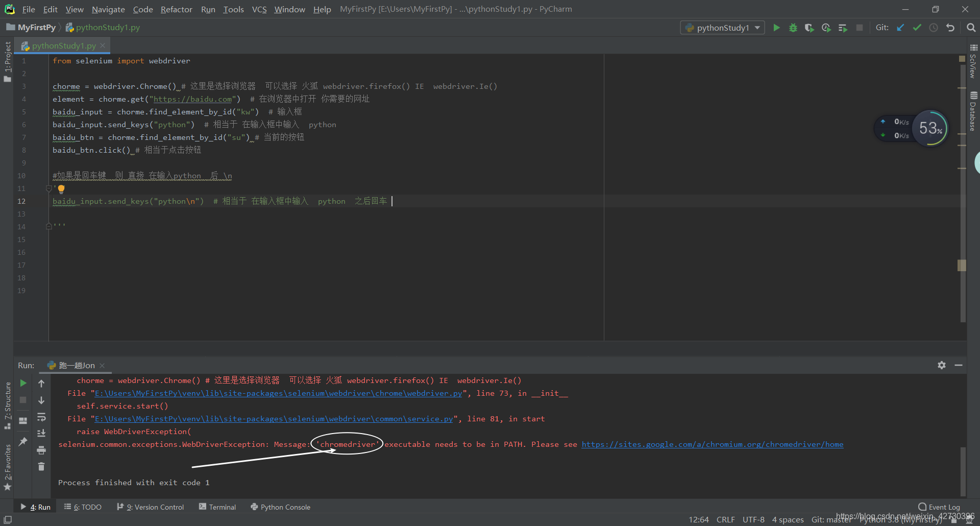Open the chromedriver home URL link
The width and height of the screenshot is (980, 526).
713,444
